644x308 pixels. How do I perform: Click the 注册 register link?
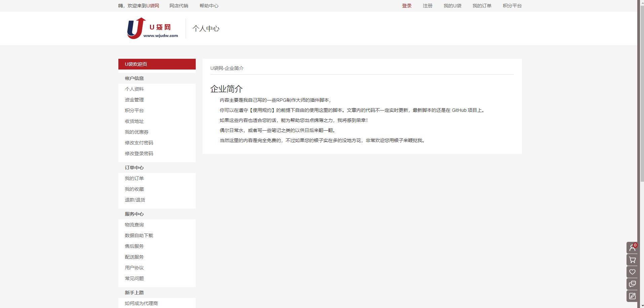428,6
